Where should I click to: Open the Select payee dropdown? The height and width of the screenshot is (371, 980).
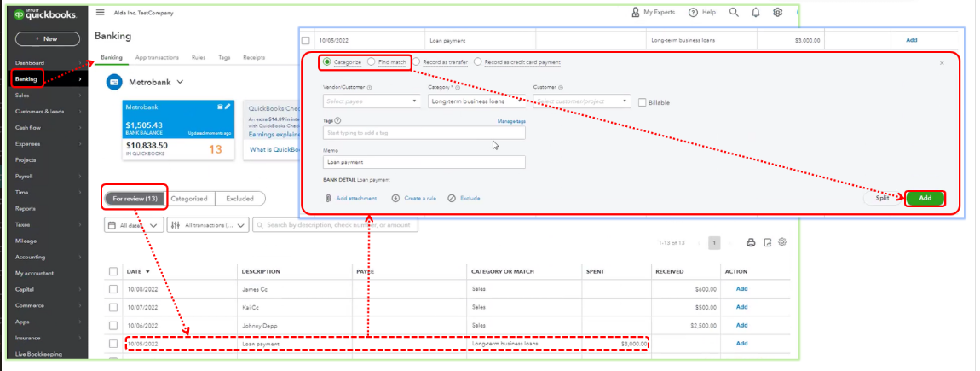click(372, 101)
